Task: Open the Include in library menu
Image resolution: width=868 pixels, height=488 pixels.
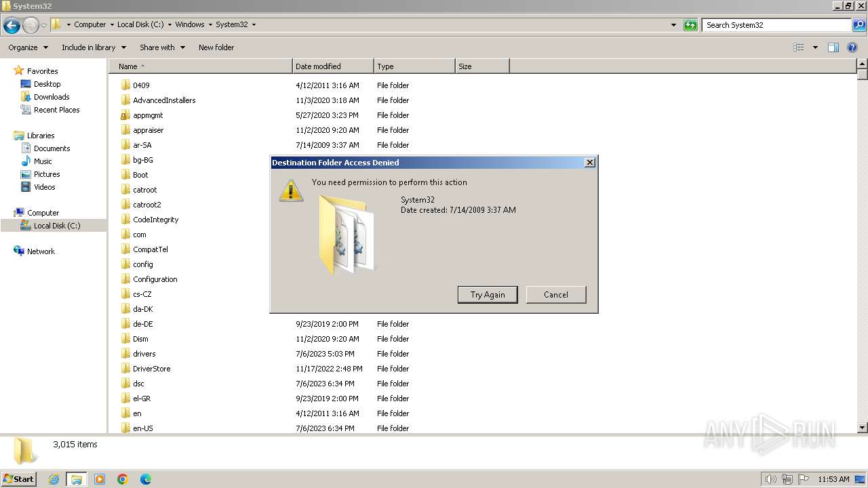Action: pyautogui.click(x=94, y=47)
